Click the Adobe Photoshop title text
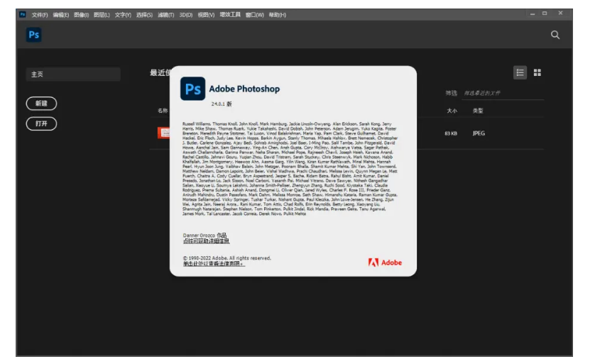The height and width of the screenshot is (364, 600). (x=244, y=89)
